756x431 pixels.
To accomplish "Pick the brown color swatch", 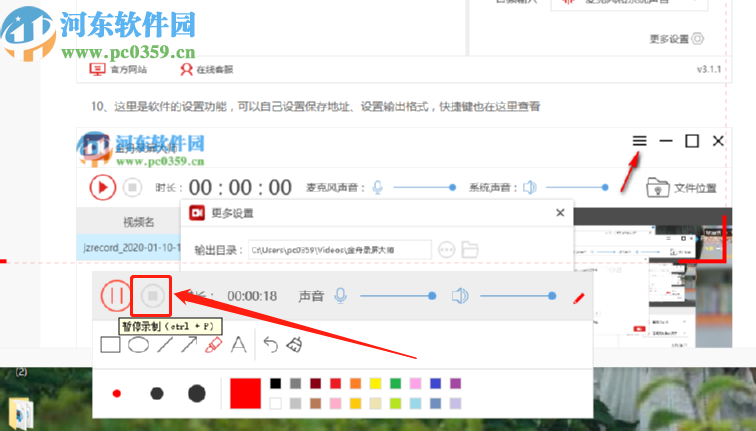I will (x=315, y=403).
